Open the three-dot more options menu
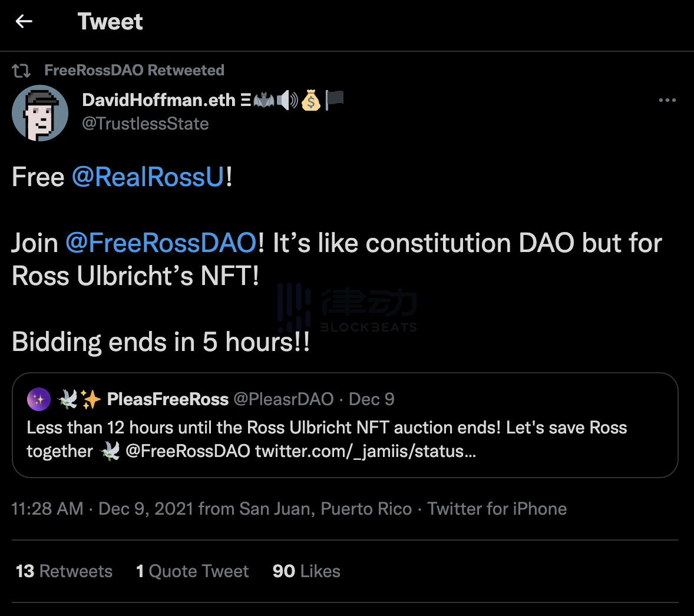This screenshot has height=616, width=694. tap(667, 100)
